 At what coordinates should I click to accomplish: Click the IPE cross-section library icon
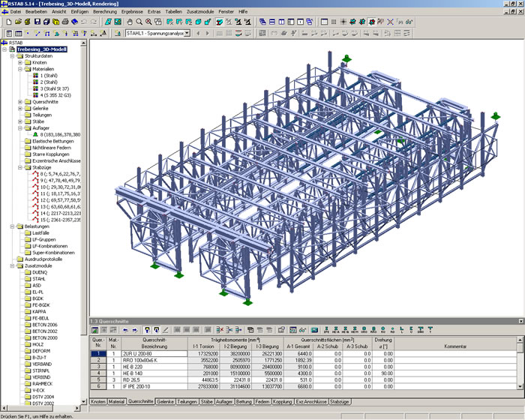point(326,330)
